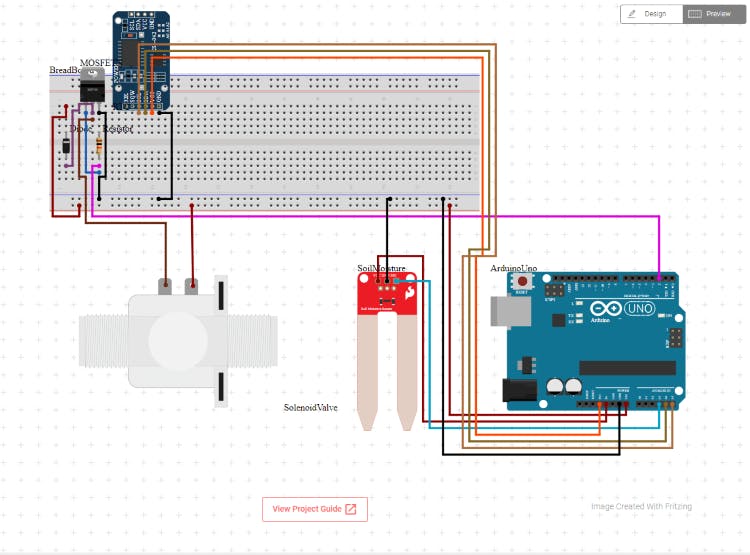Image resolution: width=750 pixels, height=555 pixels.
Task: Click the screen icon beside Preview
Action: tap(694, 14)
